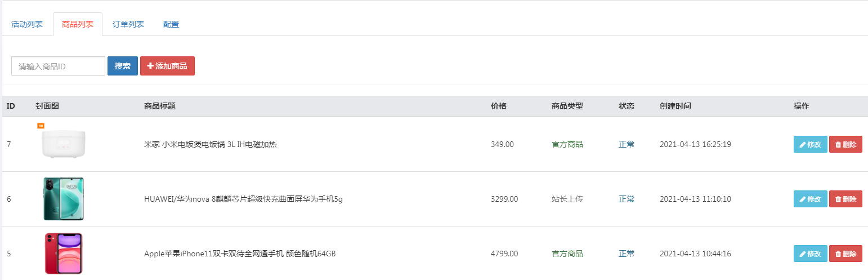Click the 正常 status in the Huawei row
Viewport: 868px width, 280px height.
coord(627,199)
